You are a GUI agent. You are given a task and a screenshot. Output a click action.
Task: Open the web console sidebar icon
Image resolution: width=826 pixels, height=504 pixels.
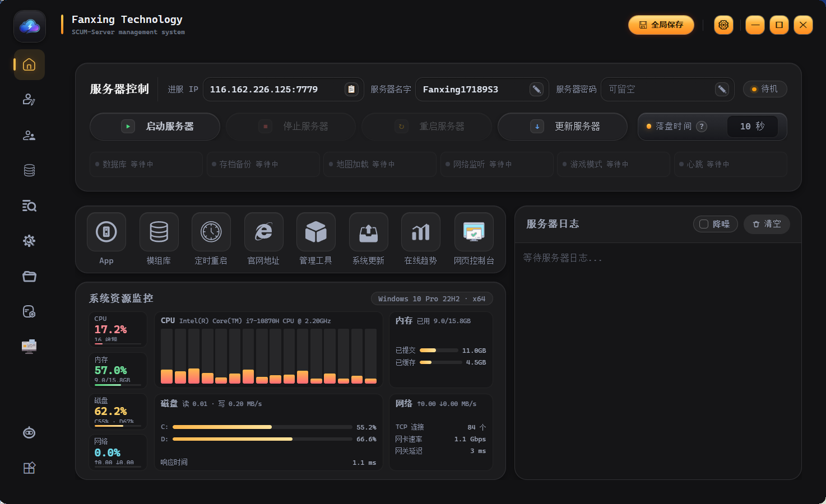(29, 347)
